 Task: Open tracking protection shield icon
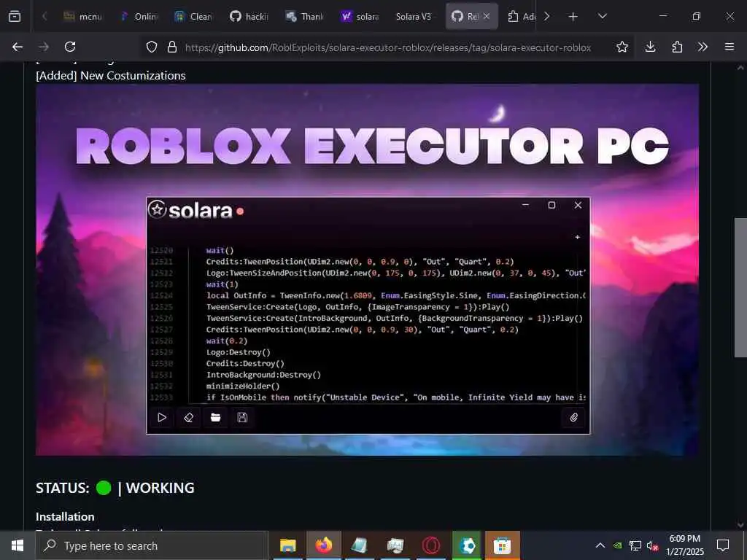pos(152,47)
